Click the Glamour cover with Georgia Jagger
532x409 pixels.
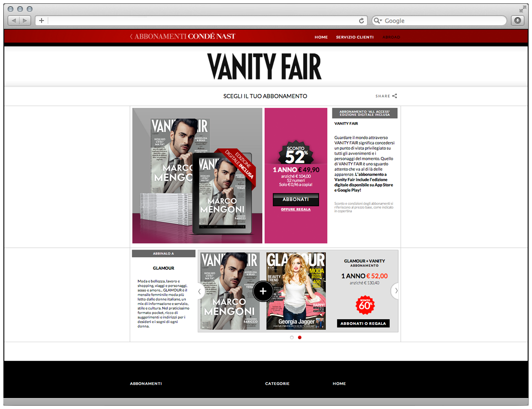pos(296,291)
